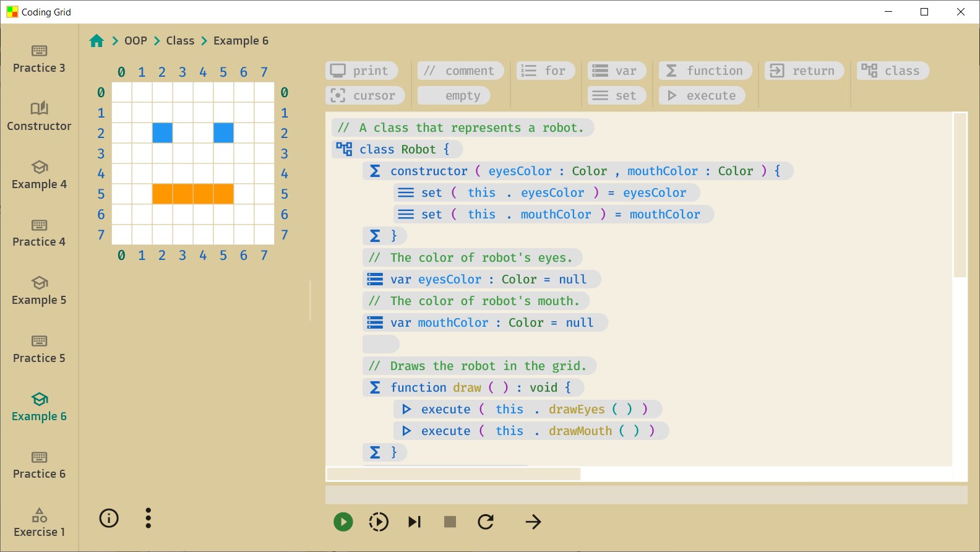This screenshot has height=552, width=980.
Task: Open the three-dot more options menu
Action: [x=148, y=518]
